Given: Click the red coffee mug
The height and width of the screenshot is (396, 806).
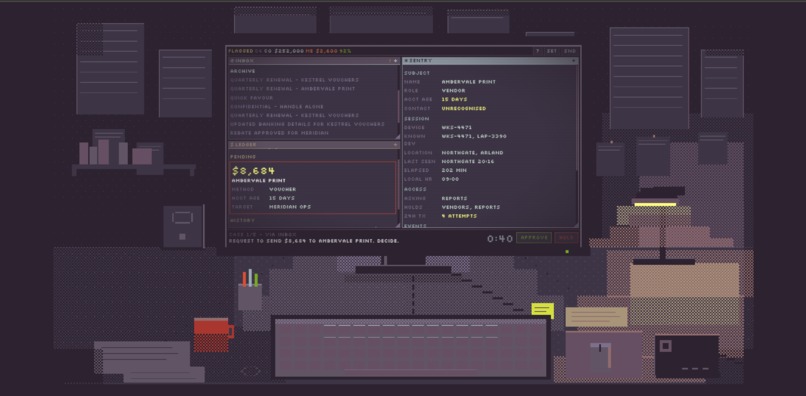Looking at the screenshot, I should coord(214,335).
